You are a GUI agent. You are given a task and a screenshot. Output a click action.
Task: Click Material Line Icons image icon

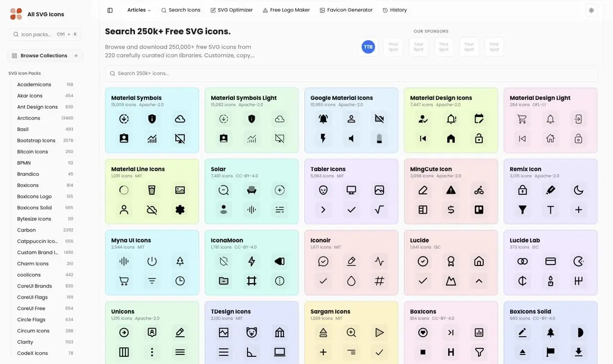tap(180, 190)
